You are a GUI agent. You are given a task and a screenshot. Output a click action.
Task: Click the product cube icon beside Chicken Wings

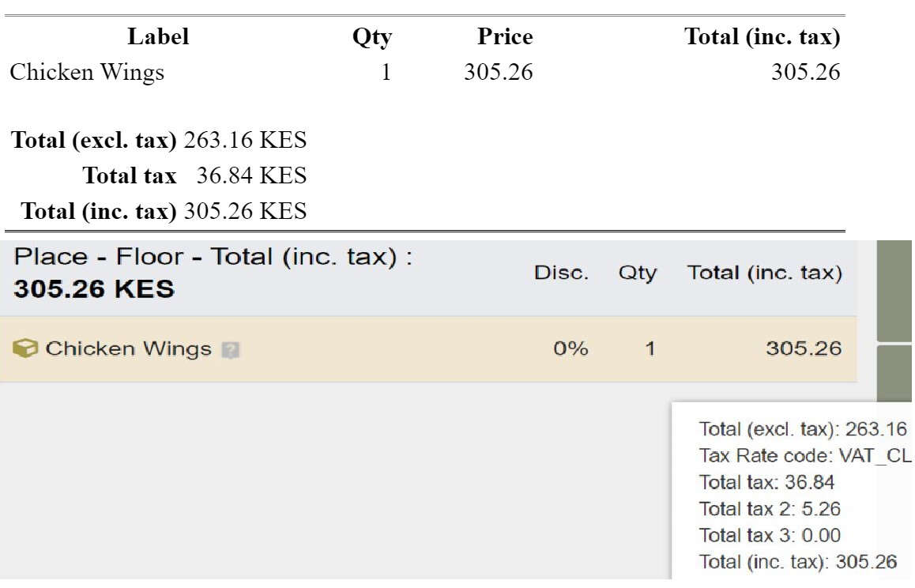point(26,349)
